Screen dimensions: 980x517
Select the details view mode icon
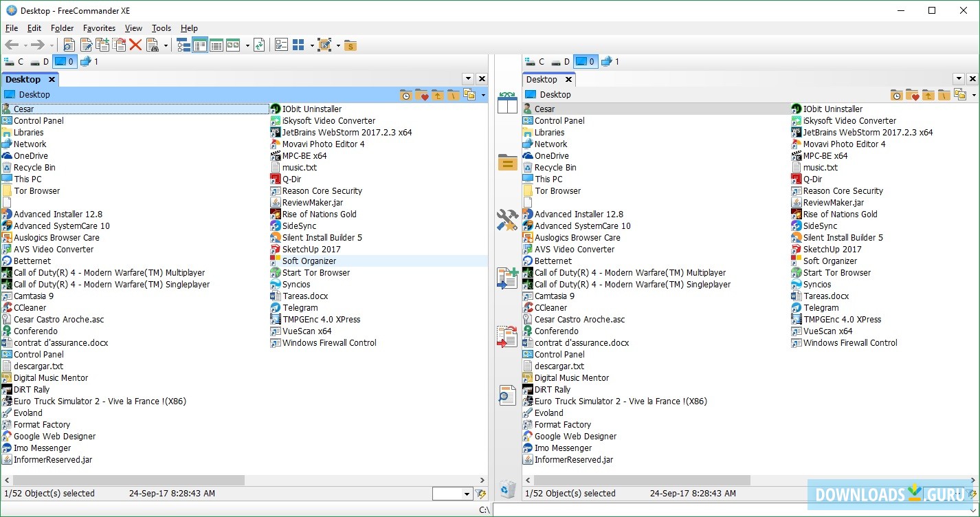[216, 45]
